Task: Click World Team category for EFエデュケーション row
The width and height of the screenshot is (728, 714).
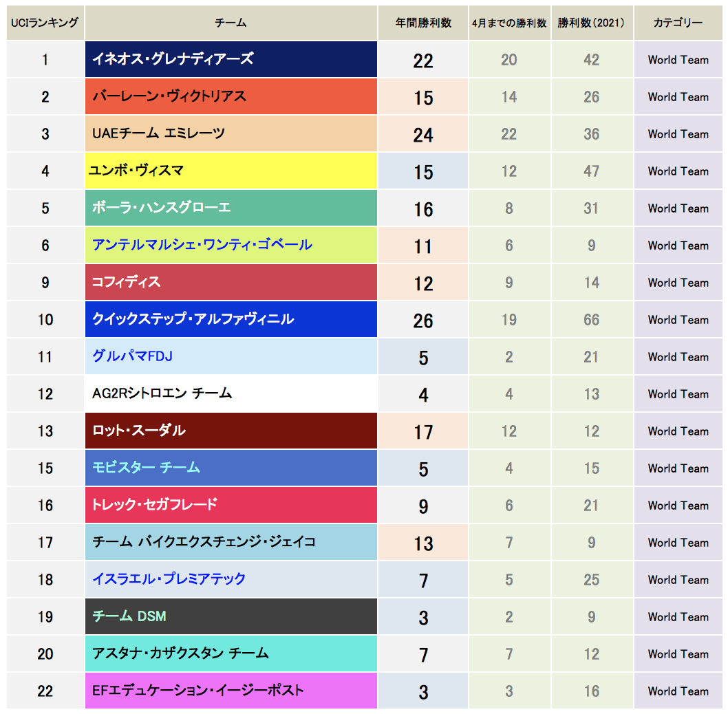Action: pyautogui.click(x=678, y=691)
